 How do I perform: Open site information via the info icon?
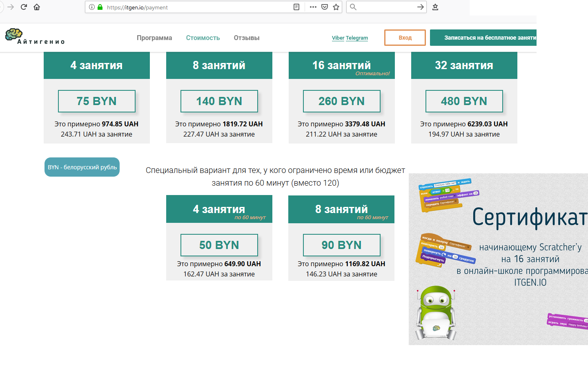pos(92,7)
